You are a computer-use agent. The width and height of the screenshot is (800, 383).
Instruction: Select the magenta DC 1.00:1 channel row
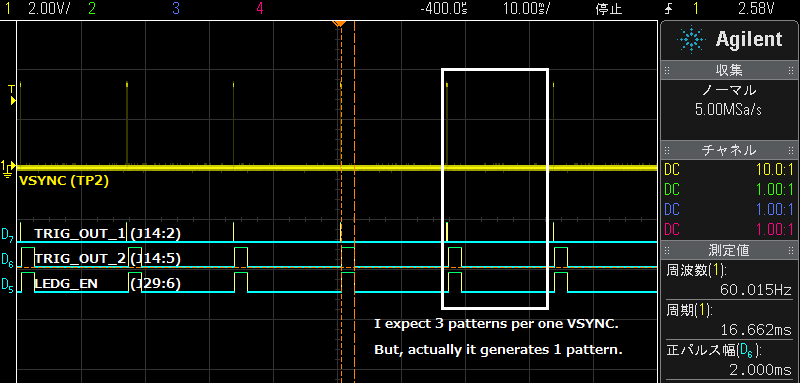click(730, 229)
